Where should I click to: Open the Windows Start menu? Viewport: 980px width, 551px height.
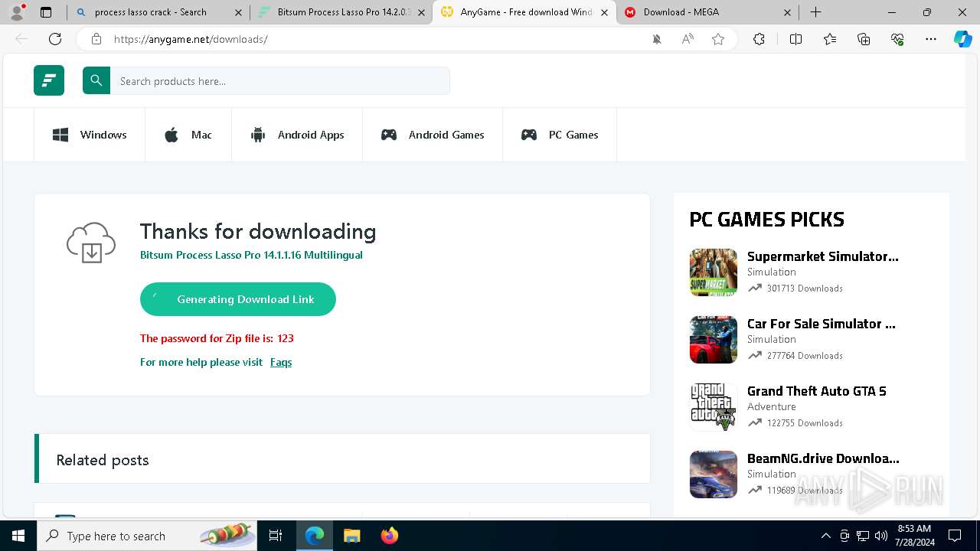tap(18, 536)
